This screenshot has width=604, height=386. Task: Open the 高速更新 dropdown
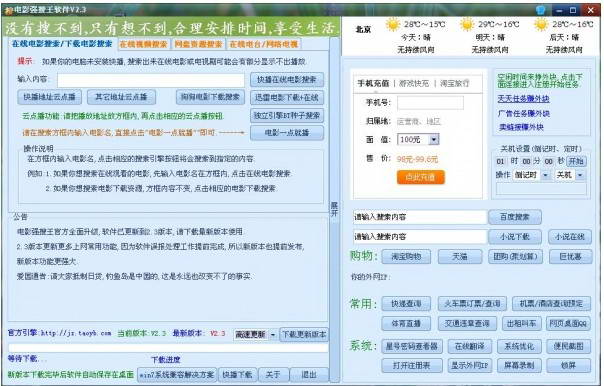coord(255,334)
